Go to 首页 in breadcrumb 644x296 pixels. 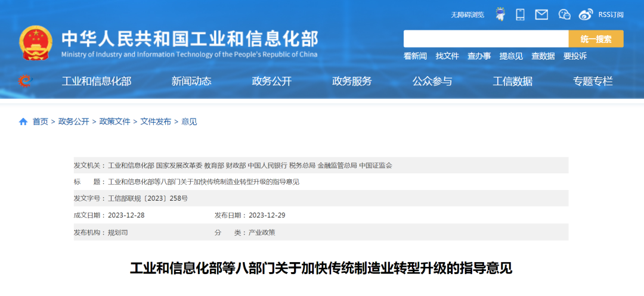pos(41,121)
